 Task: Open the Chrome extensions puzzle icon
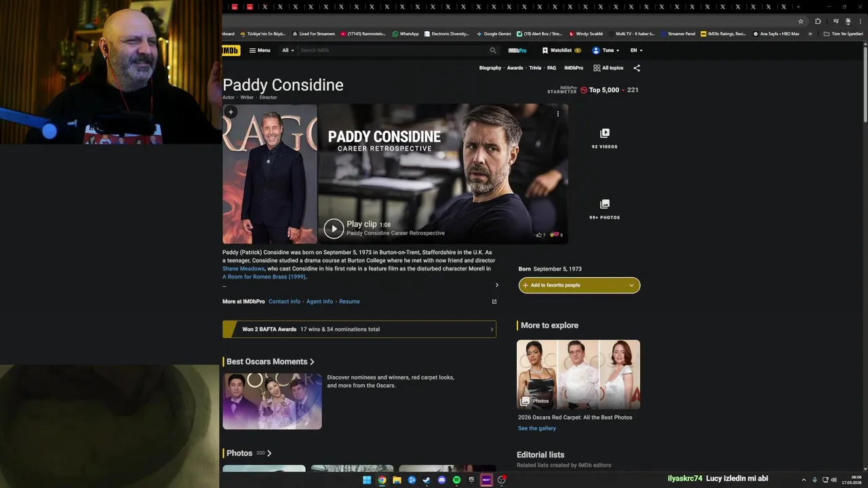click(818, 22)
